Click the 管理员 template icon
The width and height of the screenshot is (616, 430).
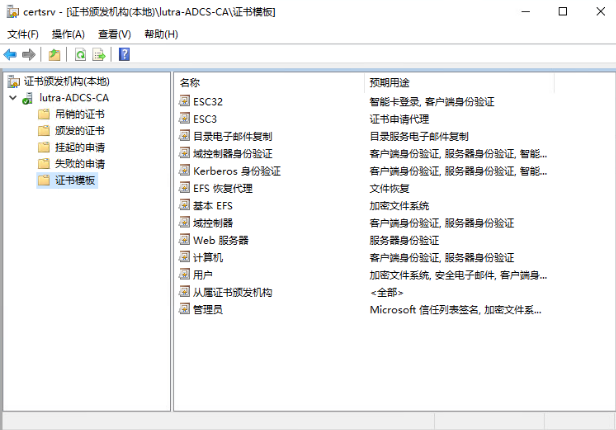[184, 309]
